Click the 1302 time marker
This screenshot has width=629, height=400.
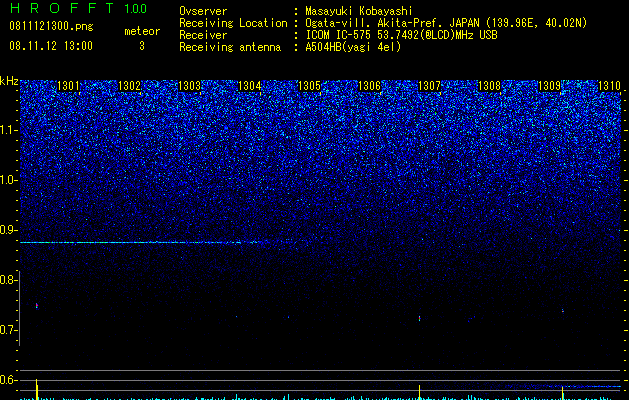[130, 86]
